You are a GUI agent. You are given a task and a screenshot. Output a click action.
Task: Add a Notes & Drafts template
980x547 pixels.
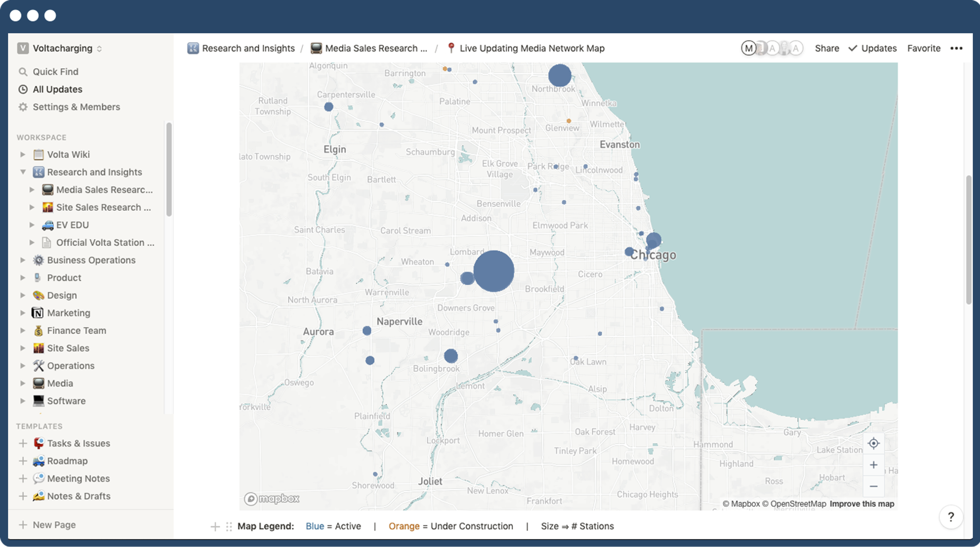[23, 496]
